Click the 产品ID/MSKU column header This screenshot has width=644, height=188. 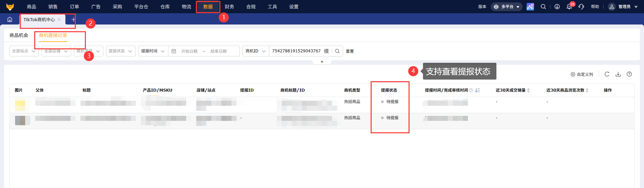[158, 90]
